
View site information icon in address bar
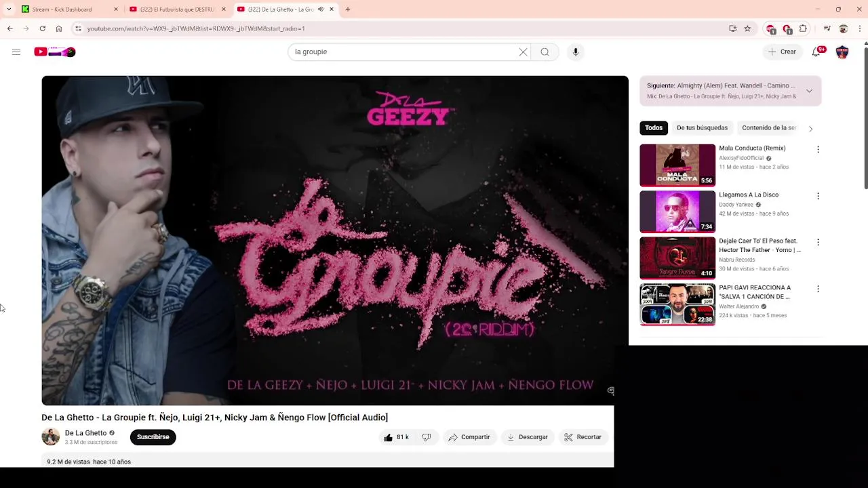pyautogui.click(x=78, y=28)
